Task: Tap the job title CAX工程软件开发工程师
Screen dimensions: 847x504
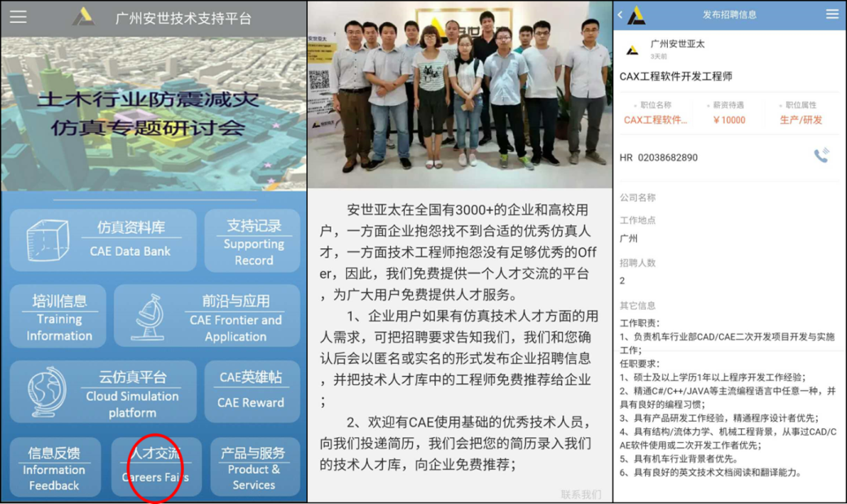Action: point(676,77)
